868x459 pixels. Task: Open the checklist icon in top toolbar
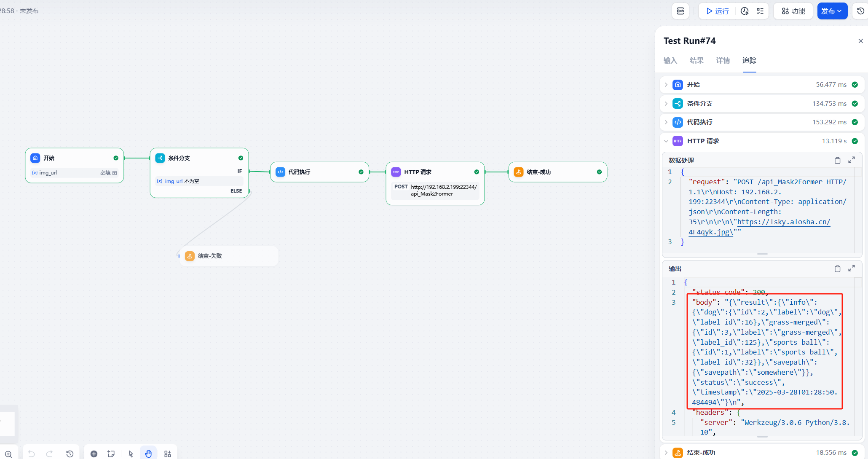pos(760,11)
